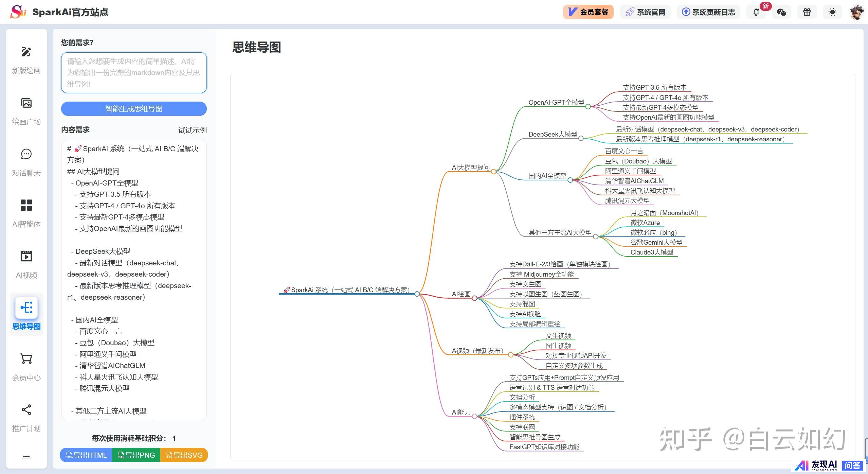Collapse the root SparkAi 系统 node circle
This screenshot has width=868, height=474.
pos(417,294)
